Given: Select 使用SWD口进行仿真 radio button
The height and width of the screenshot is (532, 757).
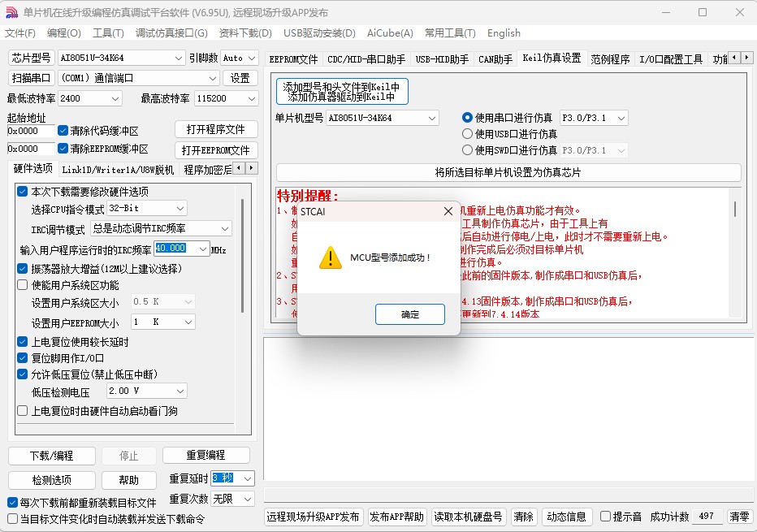Looking at the screenshot, I should coord(467,150).
